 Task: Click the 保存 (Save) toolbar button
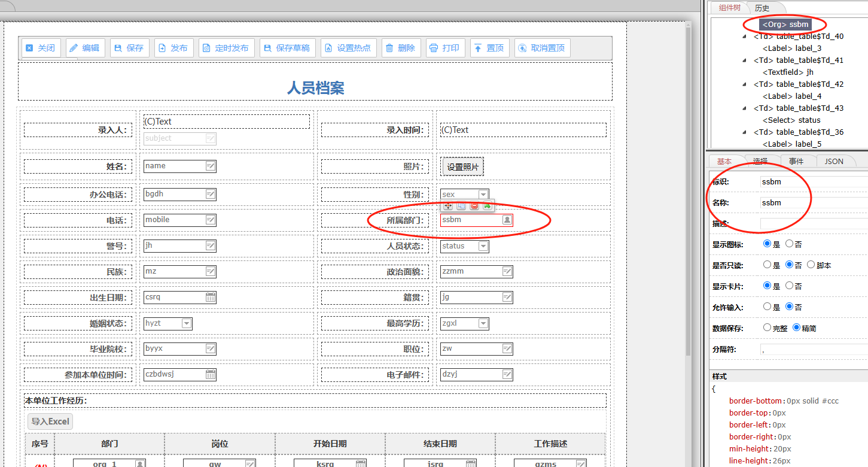(x=129, y=48)
